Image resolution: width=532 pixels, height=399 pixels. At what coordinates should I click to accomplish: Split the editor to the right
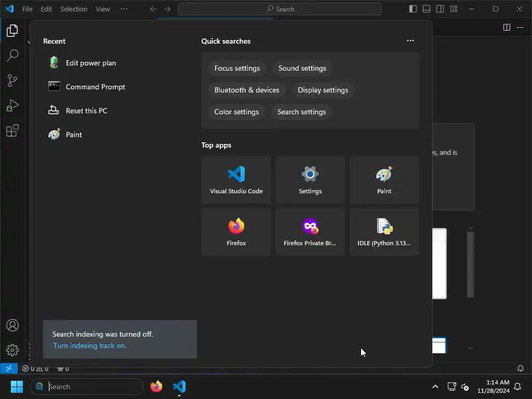click(x=507, y=28)
